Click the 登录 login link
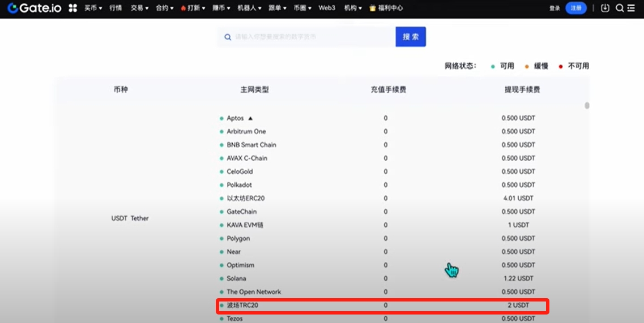The width and height of the screenshot is (644, 323). pyautogui.click(x=555, y=8)
